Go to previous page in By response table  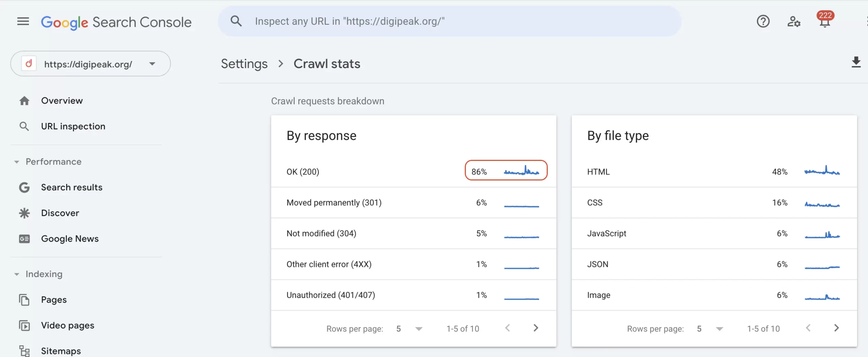click(x=508, y=328)
